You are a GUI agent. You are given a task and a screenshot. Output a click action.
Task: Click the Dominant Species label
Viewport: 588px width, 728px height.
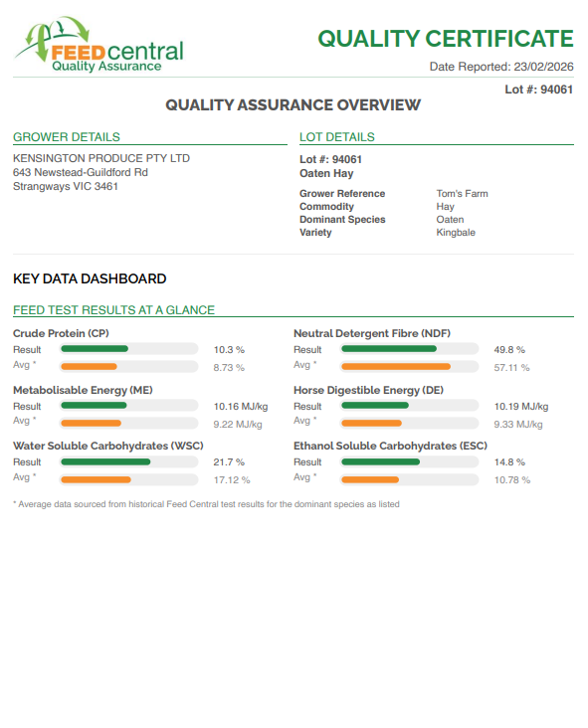(x=342, y=219)
